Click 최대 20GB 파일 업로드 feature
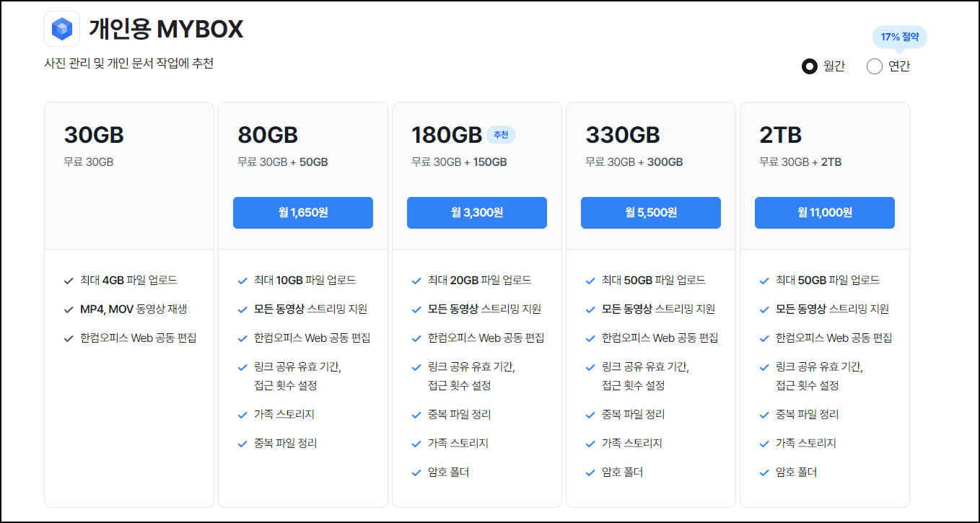Screen dimensions: 980x523 click(x=480, y=281)
